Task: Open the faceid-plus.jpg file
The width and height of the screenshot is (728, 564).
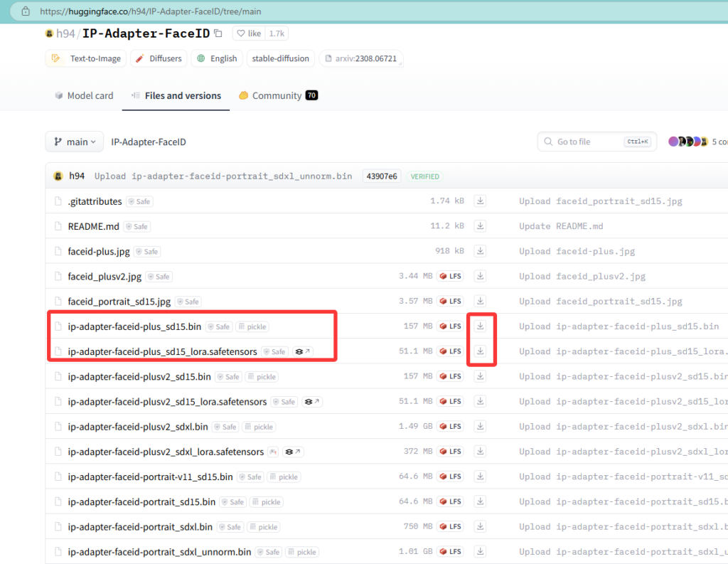Action: (99, 251)
